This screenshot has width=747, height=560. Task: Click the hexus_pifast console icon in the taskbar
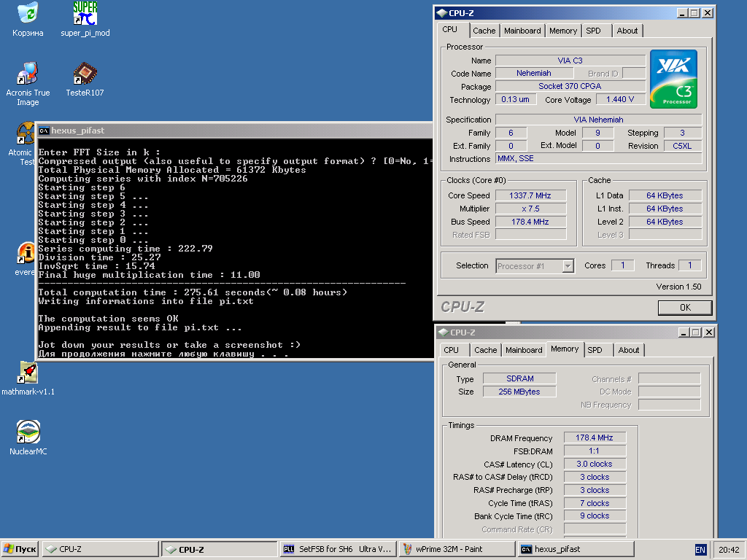526,549
